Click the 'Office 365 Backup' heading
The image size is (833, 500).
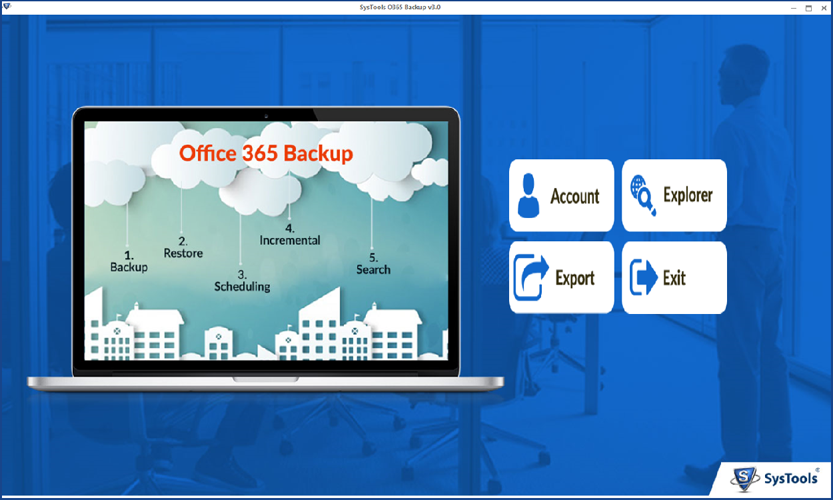(266, 153)
